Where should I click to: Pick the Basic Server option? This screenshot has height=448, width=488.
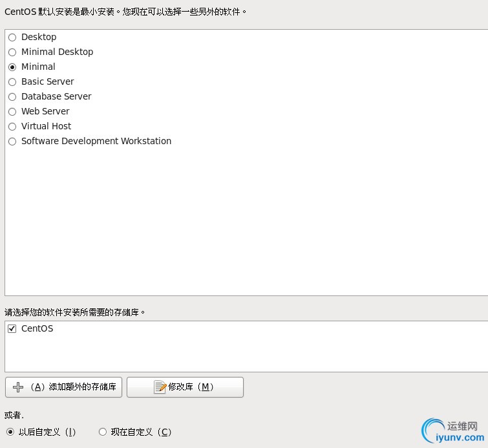point(12,82)
